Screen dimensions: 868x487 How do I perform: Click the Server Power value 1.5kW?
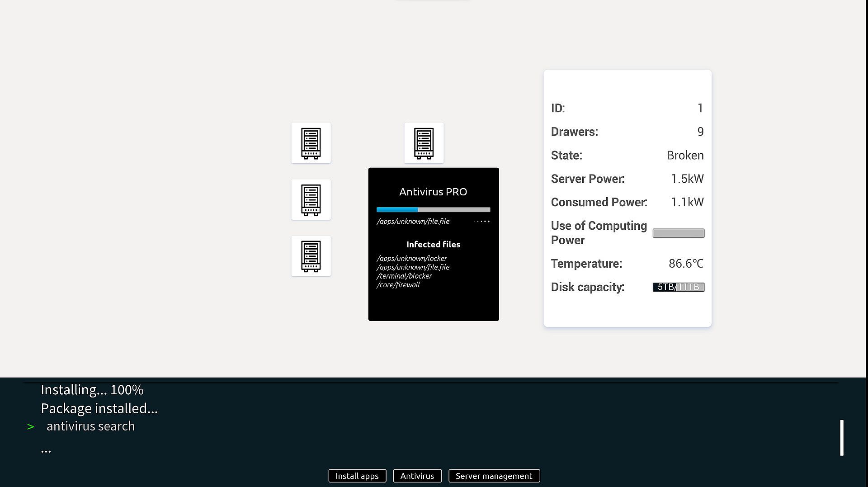click(687, 179)
